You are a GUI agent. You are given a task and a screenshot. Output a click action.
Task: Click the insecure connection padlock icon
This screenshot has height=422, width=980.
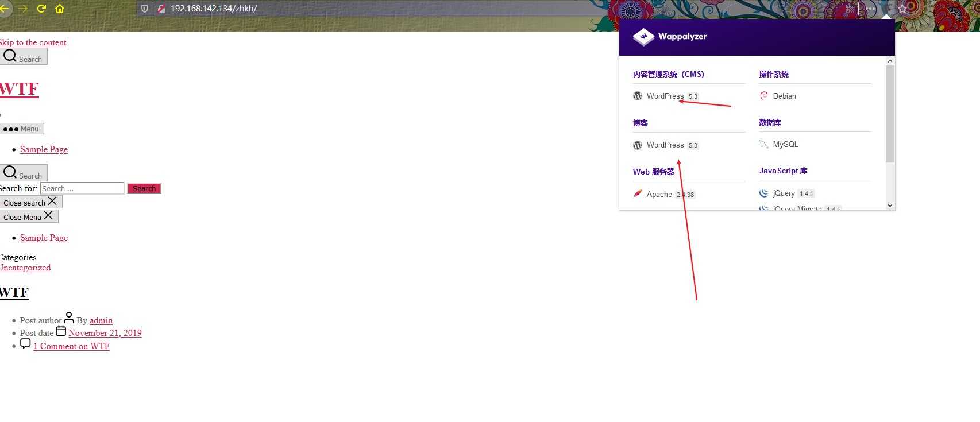(x=161, y=9)
